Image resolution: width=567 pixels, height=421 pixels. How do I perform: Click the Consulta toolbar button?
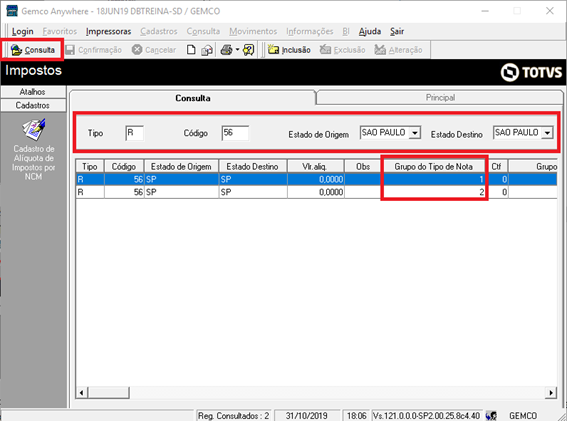(x=33, y=50)
